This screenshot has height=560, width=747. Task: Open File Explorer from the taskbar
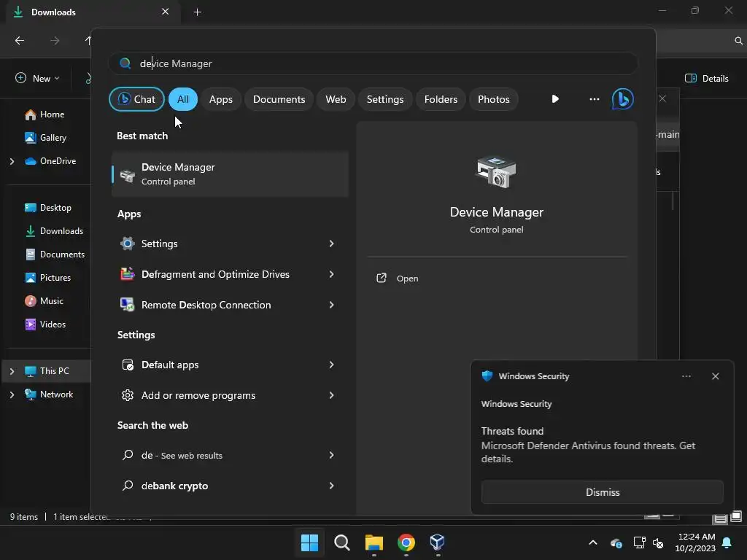click(x=374, y=542)
